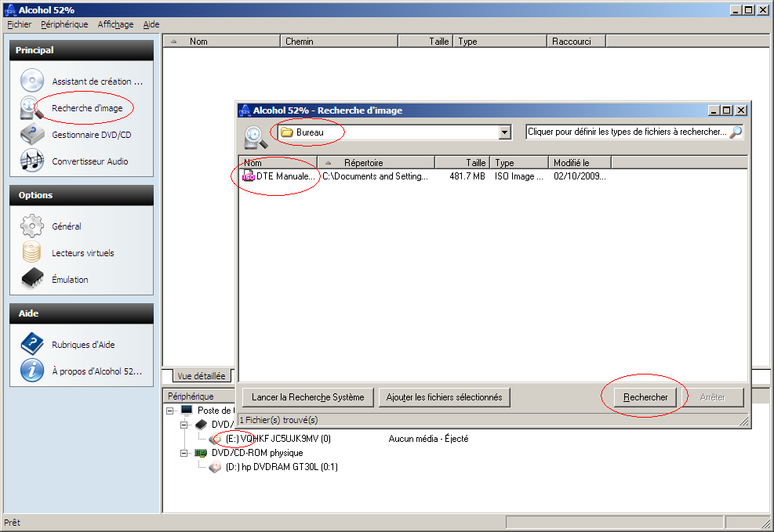Click the Rubriques d'Aide book icon

pos(32,344)
